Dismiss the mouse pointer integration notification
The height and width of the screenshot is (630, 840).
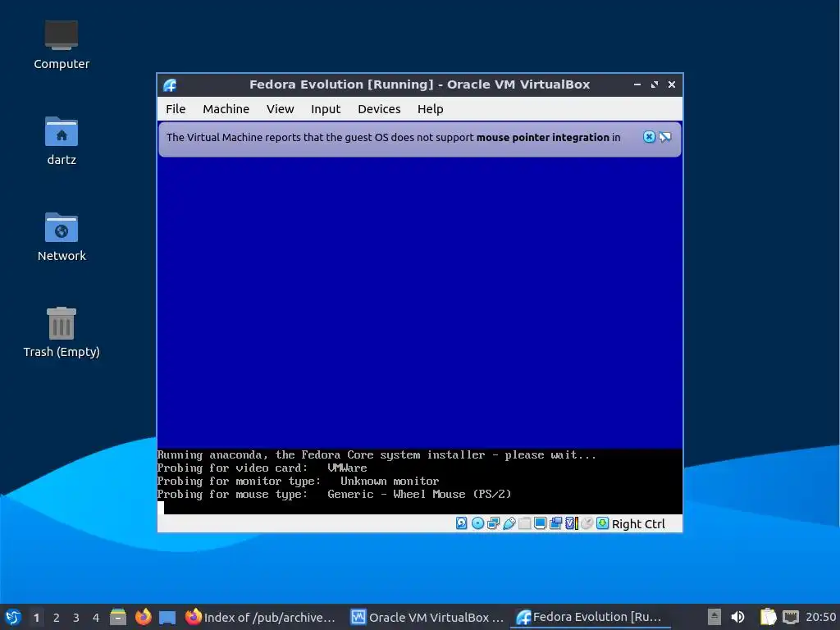tap(649, 137)
